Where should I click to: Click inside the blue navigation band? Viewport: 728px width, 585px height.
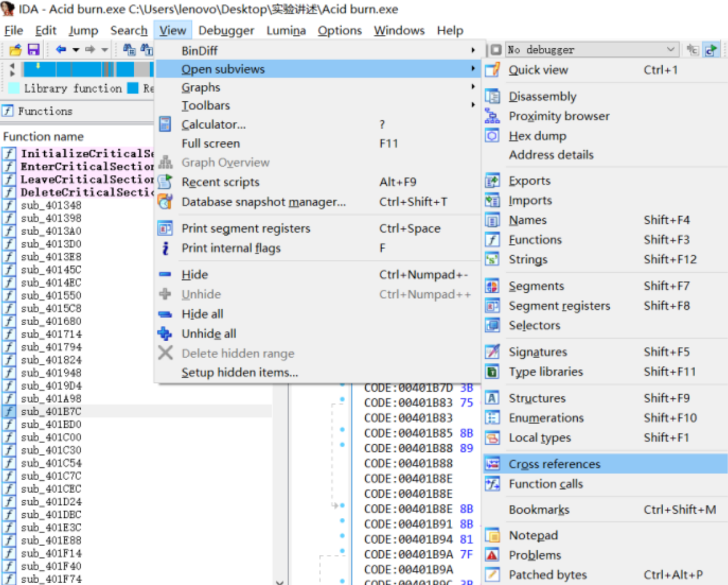pos(88,69)
